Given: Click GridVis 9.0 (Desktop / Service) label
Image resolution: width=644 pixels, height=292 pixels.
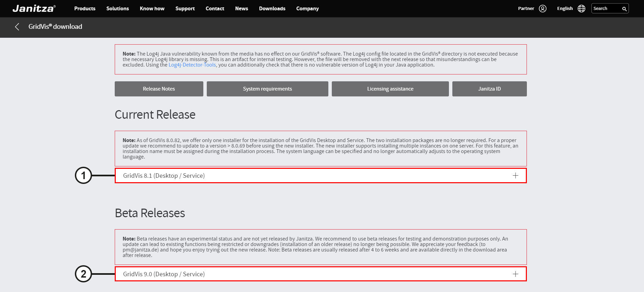Looking at the screenshot, I should [164, 274].
